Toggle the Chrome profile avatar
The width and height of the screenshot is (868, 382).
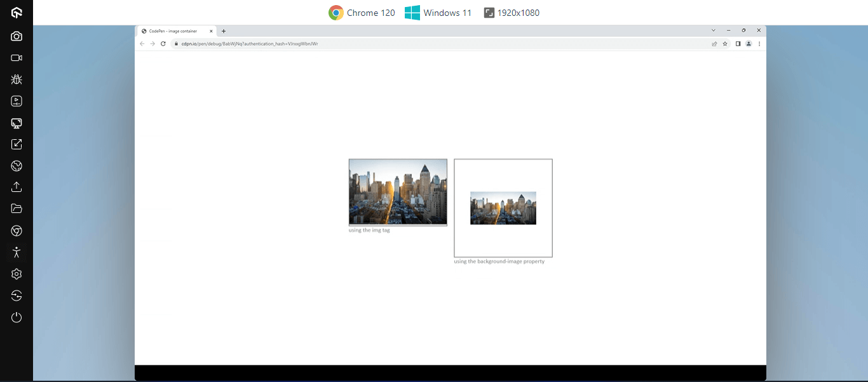(x=748, y=43)
